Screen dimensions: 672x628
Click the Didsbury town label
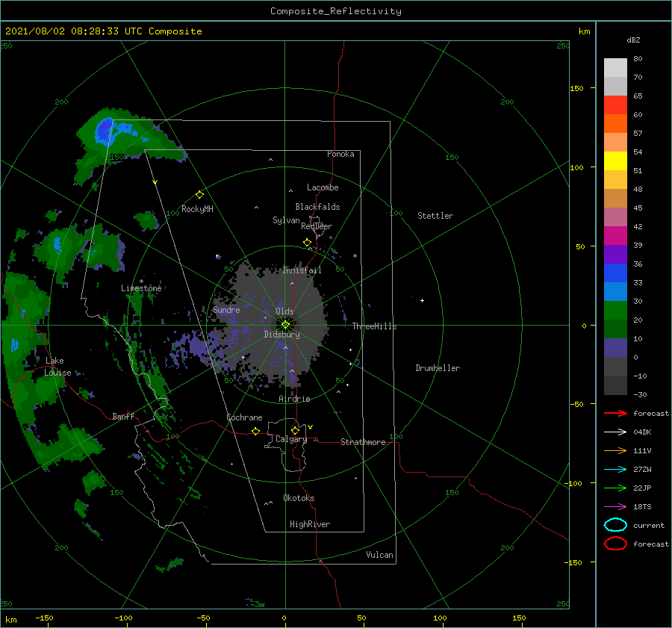[x=281, y=335]
